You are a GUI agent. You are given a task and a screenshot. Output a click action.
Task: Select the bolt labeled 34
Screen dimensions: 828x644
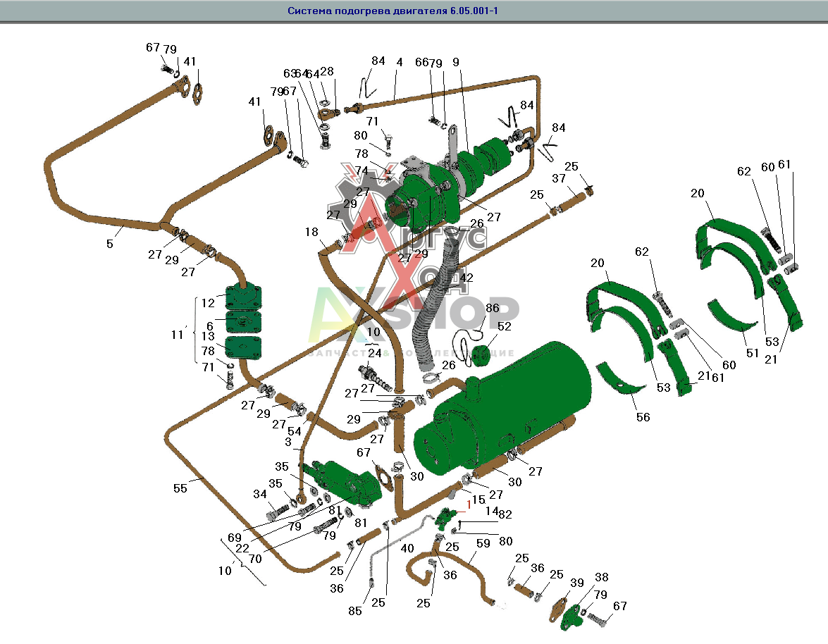[278, 512]
